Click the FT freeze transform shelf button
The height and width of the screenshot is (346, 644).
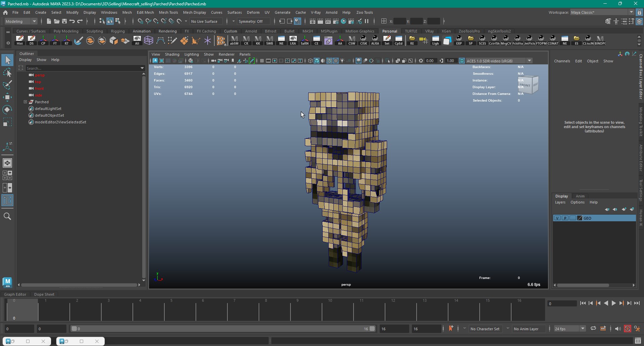(x=55, y=40)
